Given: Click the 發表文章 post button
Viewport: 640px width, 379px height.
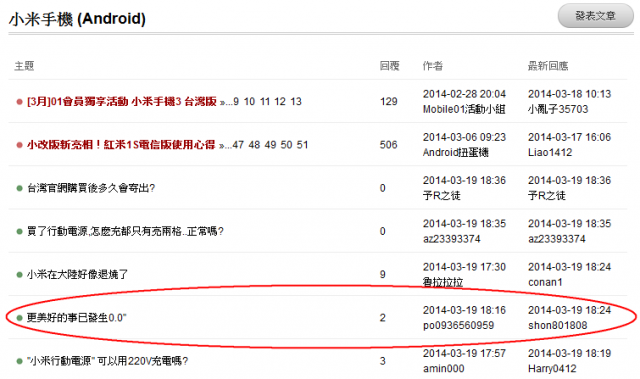Looking at the screenshot, I should (596, 16).
